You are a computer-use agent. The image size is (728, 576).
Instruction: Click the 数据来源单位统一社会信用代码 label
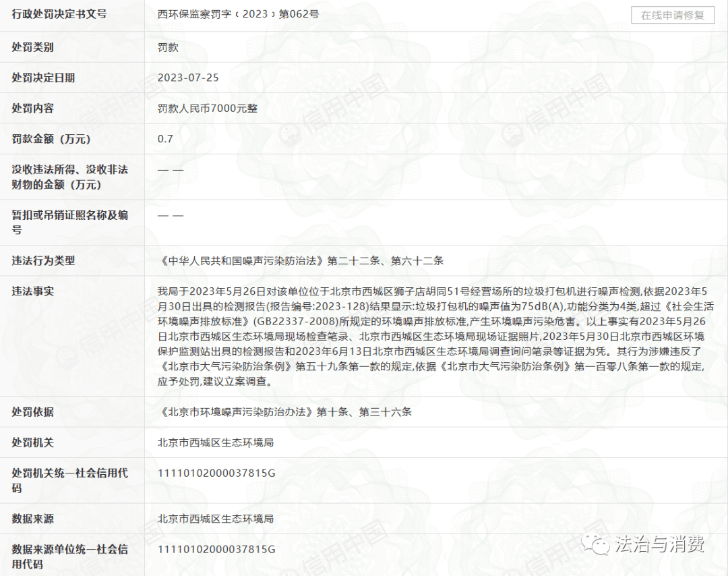click(69, 556)
